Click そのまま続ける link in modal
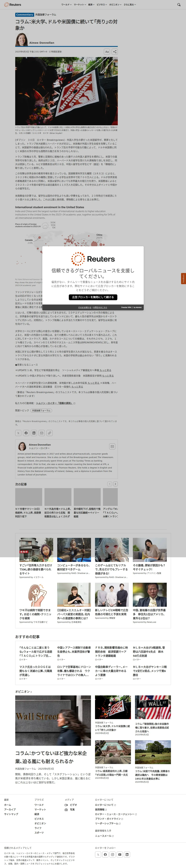 85,307
